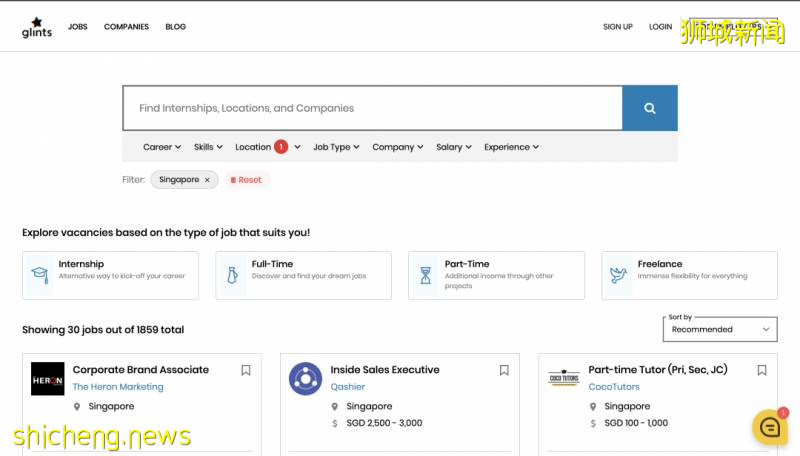
Task: Click the Glints logo
Action: click(x=37, y=27)
